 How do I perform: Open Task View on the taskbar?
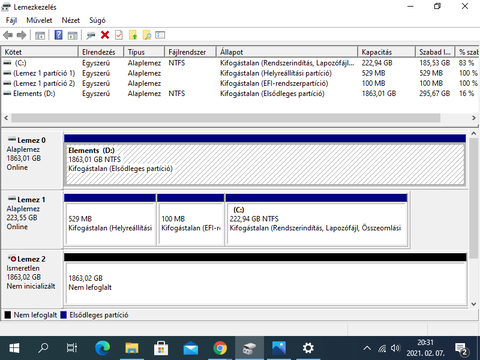(x=72, y=348)
